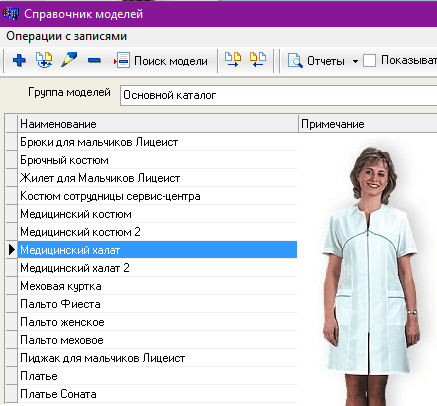Click the app icon in title bar
The height and width of the screenshot is (406, 437).
tap(11, 14)
